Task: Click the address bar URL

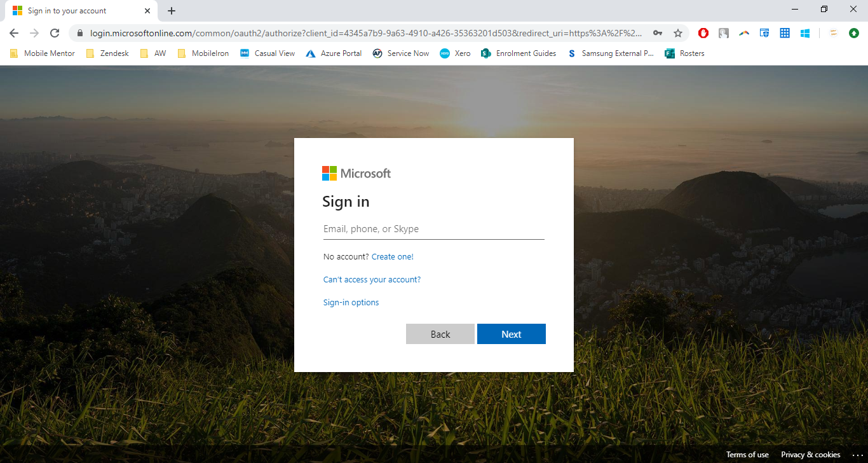Action: [x=366, y=33]
